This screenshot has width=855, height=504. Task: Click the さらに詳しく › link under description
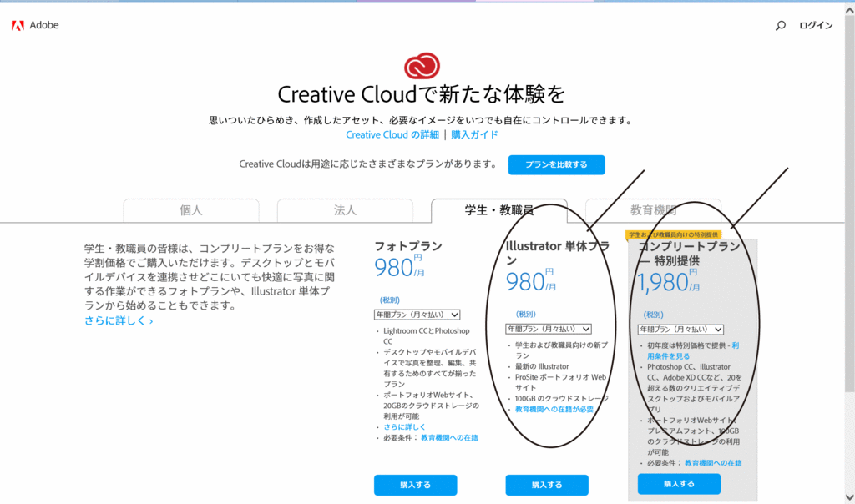tap(119, 321)
